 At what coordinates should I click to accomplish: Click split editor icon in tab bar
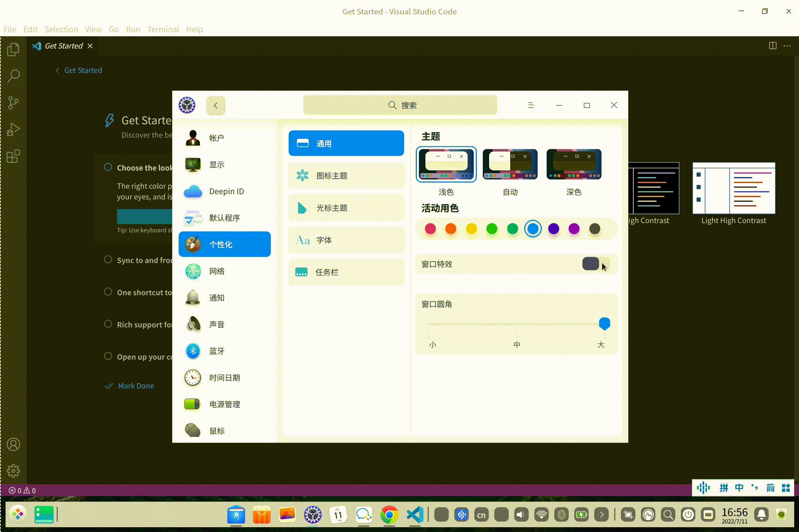point(773,46)
